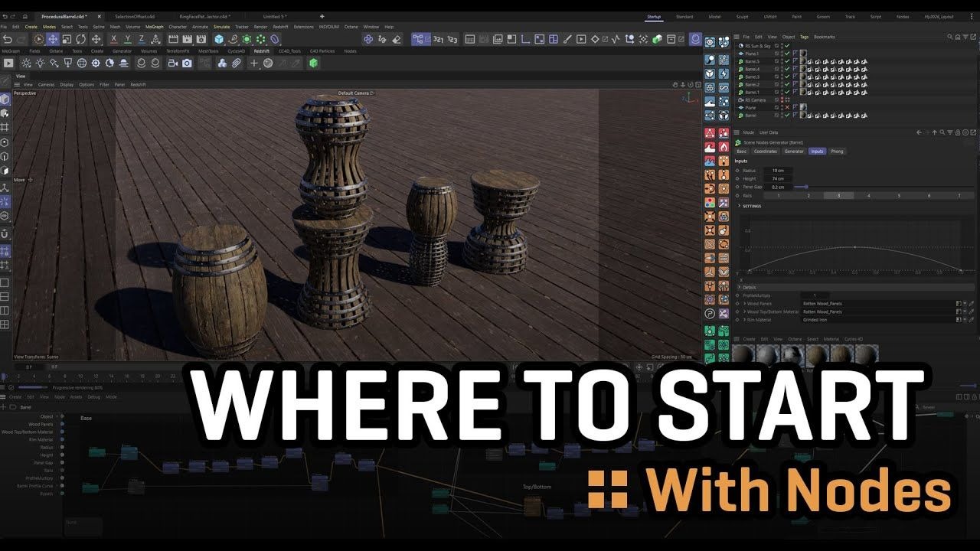Click center point on profile curve
The image size is (980, 551).
coord(855,246)
